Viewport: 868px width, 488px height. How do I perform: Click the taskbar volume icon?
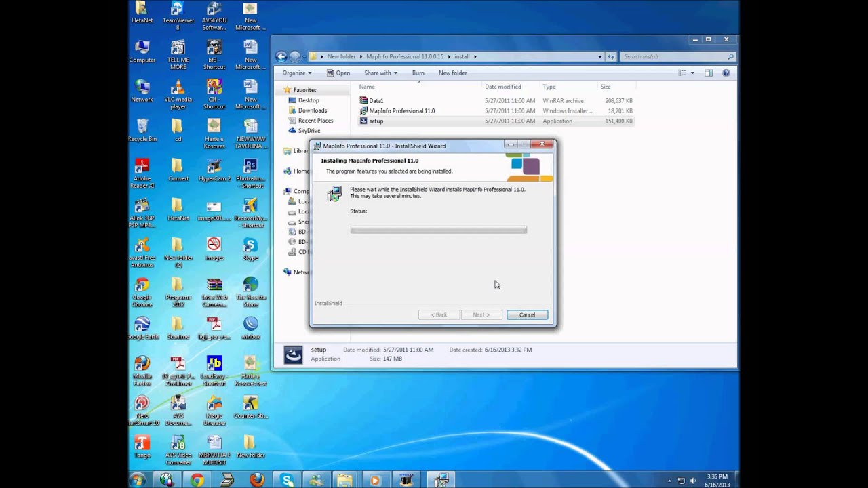coord(693,480)
